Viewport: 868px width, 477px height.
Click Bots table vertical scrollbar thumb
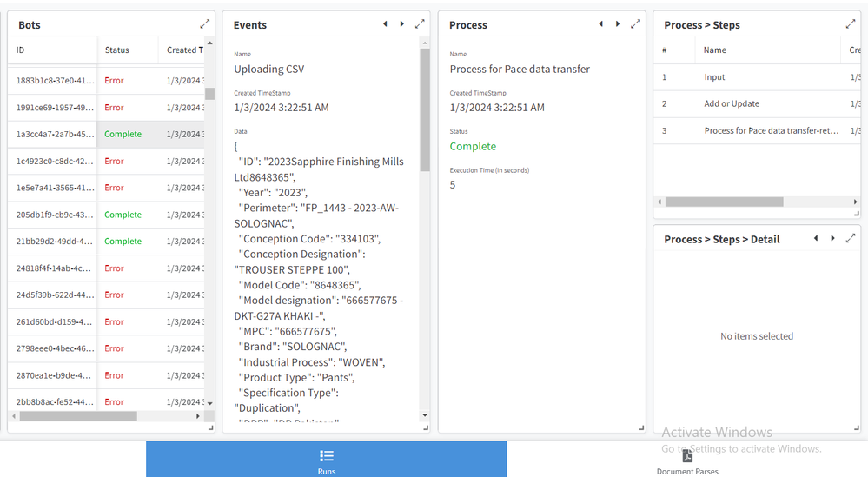point(209,94)
